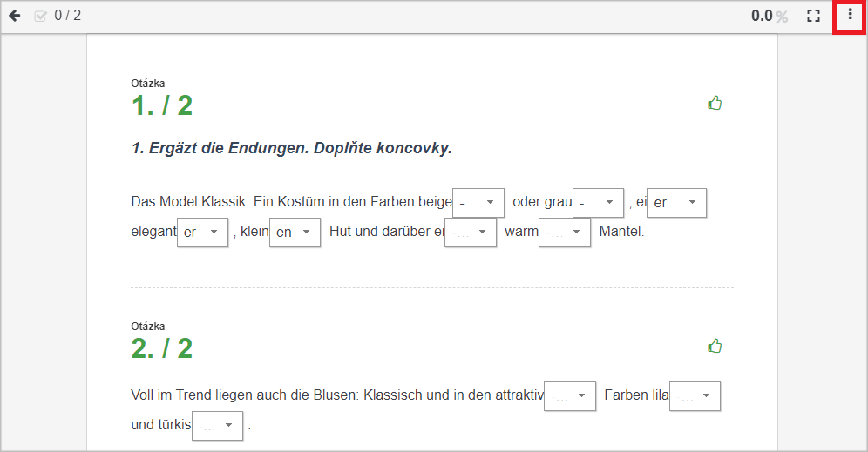Viewport: 868px width, 452px height.
Task: Open the empty dropdown after "warm"
Action: pyautogui.click(x=565, y=233)
